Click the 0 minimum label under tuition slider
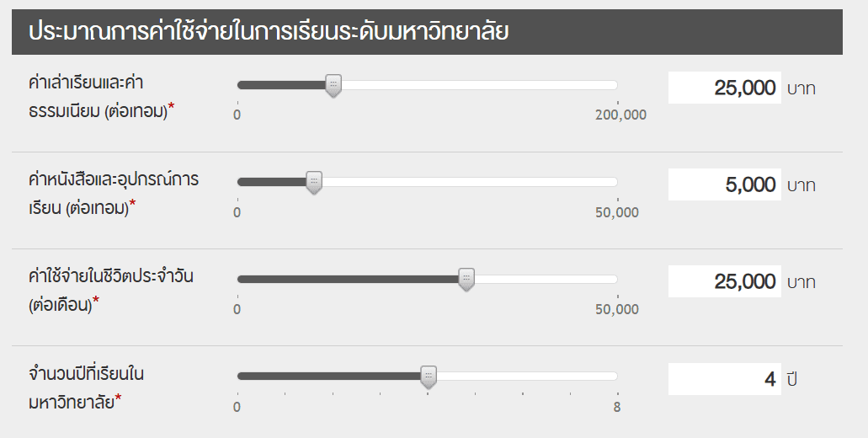 pyautogui.click(x=237, y=115)
